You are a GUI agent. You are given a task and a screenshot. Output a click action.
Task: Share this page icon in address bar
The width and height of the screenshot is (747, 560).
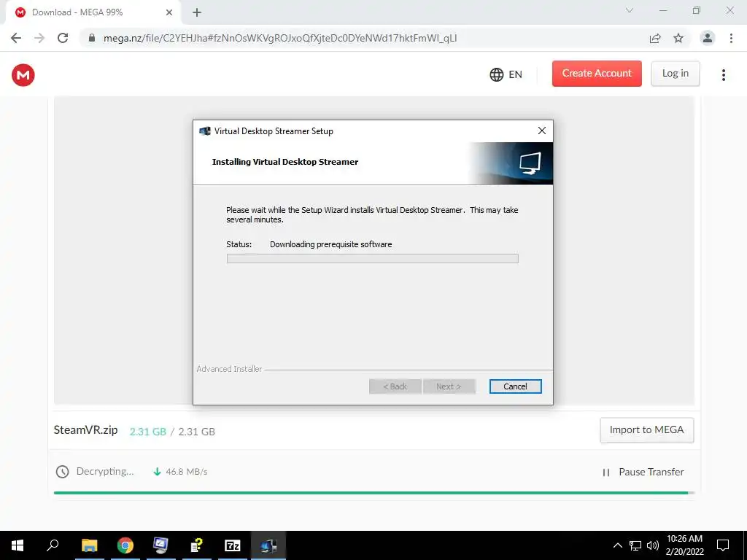(x=655, y=38)
